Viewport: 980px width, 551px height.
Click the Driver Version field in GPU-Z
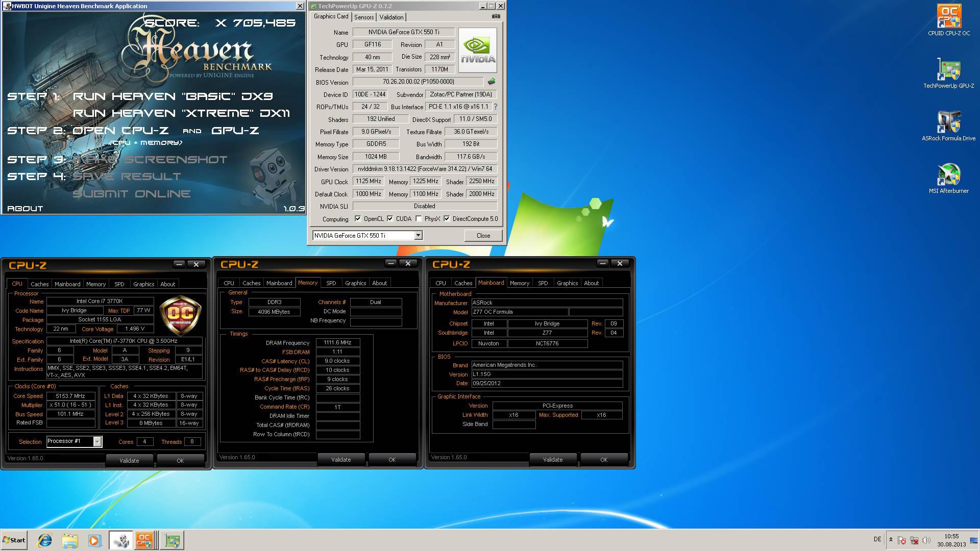[425, 169]
